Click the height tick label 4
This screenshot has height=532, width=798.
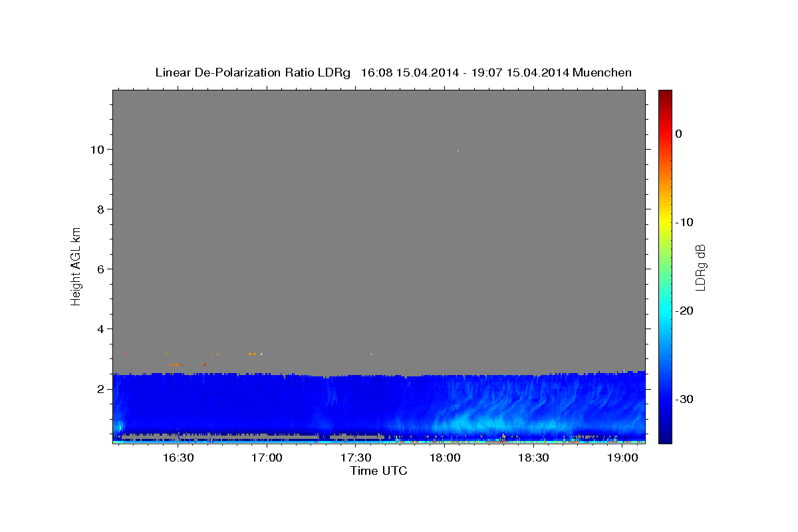(x=102, y=329)
